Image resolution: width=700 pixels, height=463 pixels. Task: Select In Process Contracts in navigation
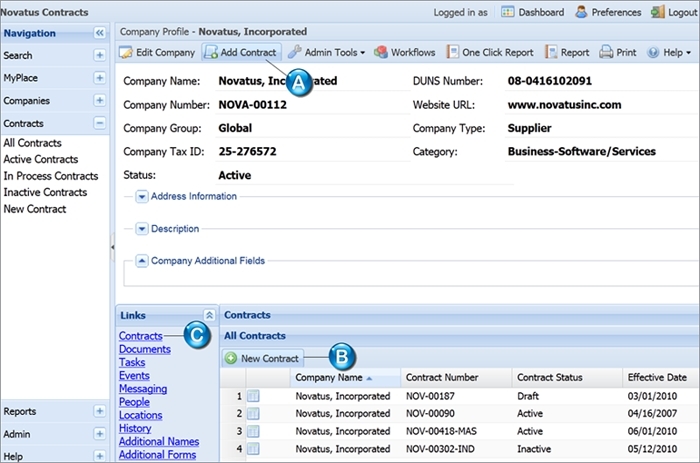50,176
